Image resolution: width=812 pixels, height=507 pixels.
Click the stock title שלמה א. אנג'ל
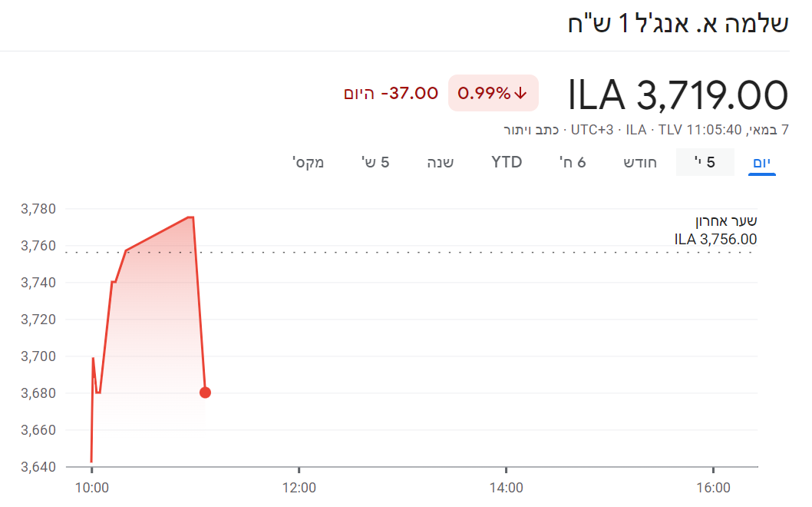678,23
